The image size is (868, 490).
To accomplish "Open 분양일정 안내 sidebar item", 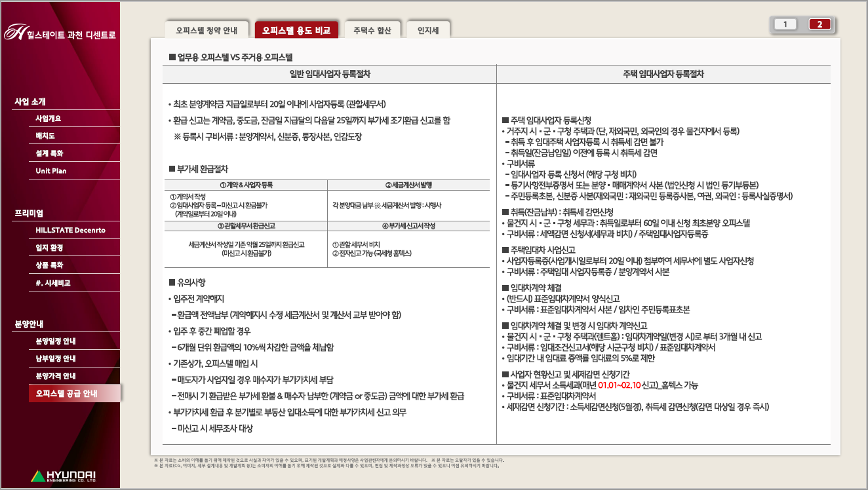I will pos(56,341).
